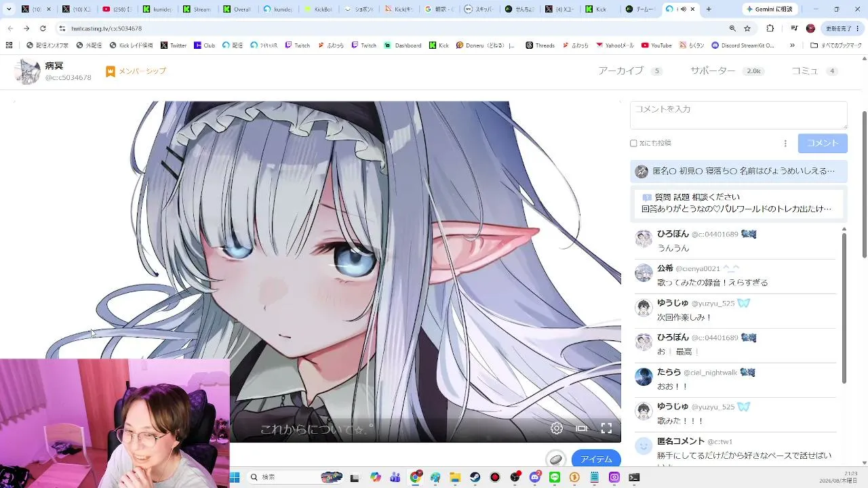
Task: Click the round item icon beside アイテム
Action: [x=556, y=459]
